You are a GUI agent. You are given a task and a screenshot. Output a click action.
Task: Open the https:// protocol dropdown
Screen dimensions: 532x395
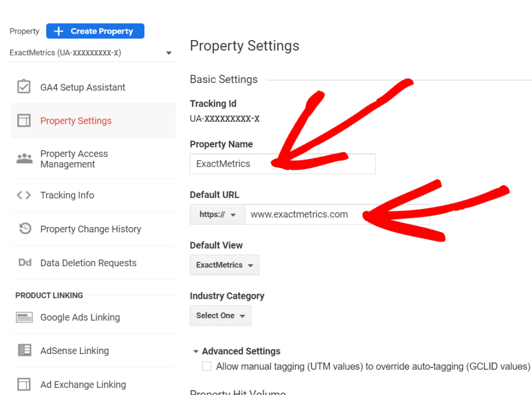coord(218,215)
